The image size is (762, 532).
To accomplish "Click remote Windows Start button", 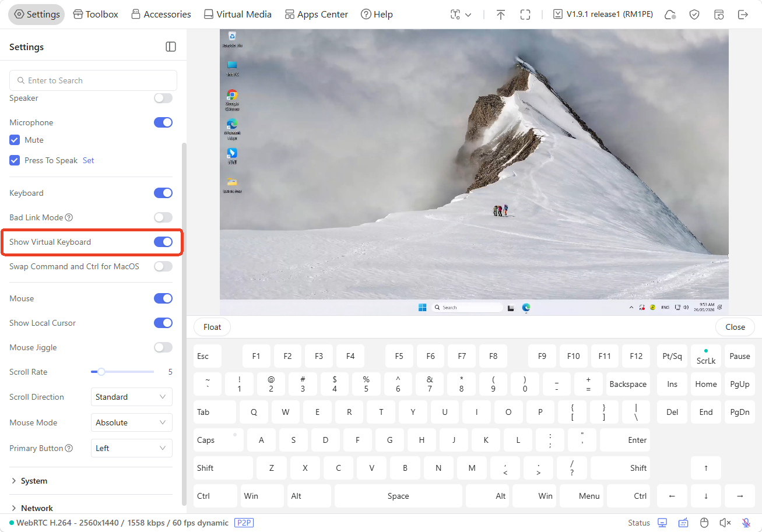I will pos(422,307).
